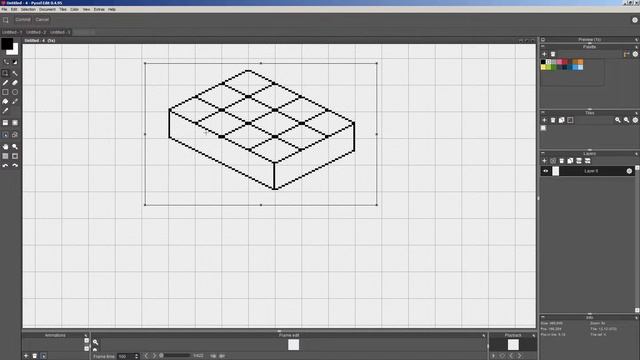Swap foreground and background colors
Screen dimensions: 640x360
[x=6, y=62]
